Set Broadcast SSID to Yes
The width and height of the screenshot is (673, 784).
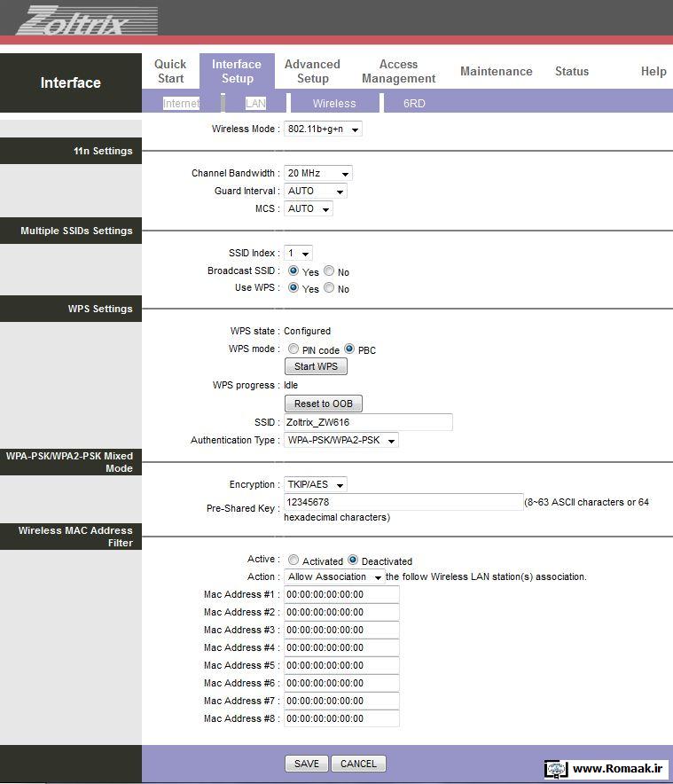[293, 270]
